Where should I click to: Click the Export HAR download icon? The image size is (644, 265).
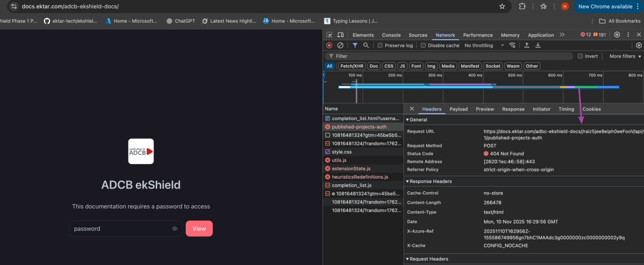[538, 46]
